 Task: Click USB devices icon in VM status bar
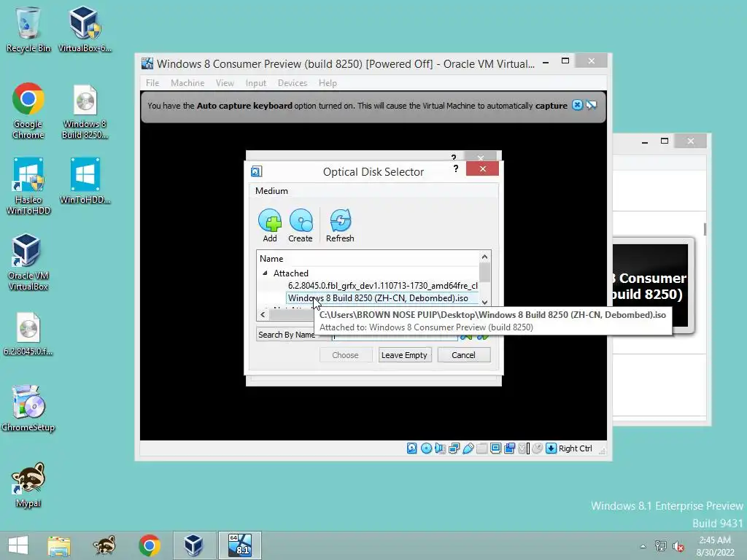click(x=468, y=448)
